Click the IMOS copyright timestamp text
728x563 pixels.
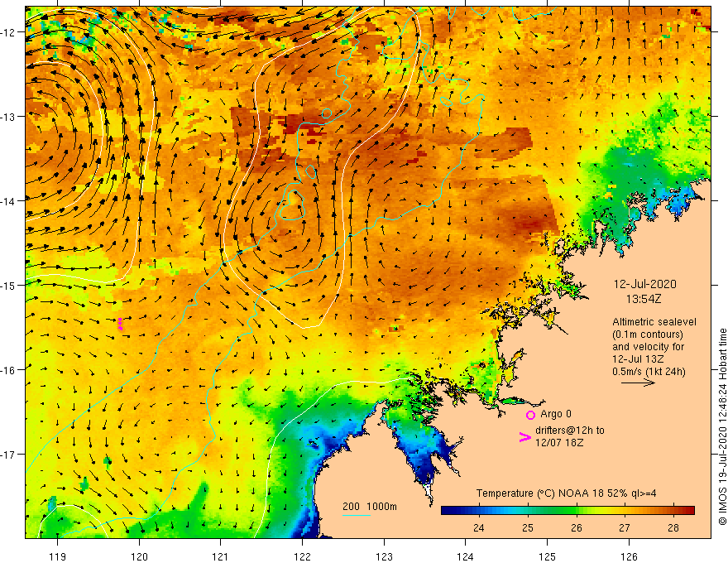722,426
